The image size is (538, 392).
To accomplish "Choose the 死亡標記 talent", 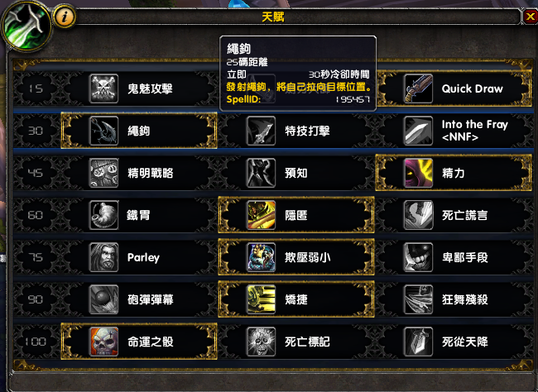I will coord(296,342).
